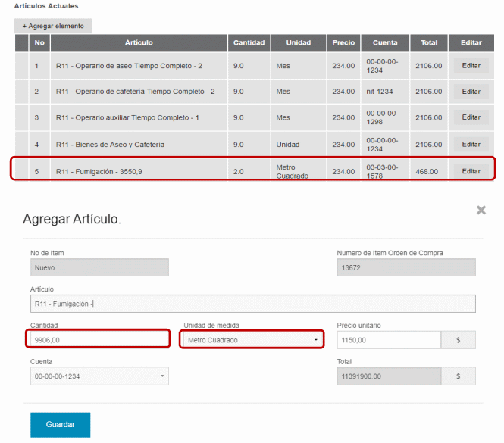
Task: Save the article with Guardar
Action: coord(60,425)
